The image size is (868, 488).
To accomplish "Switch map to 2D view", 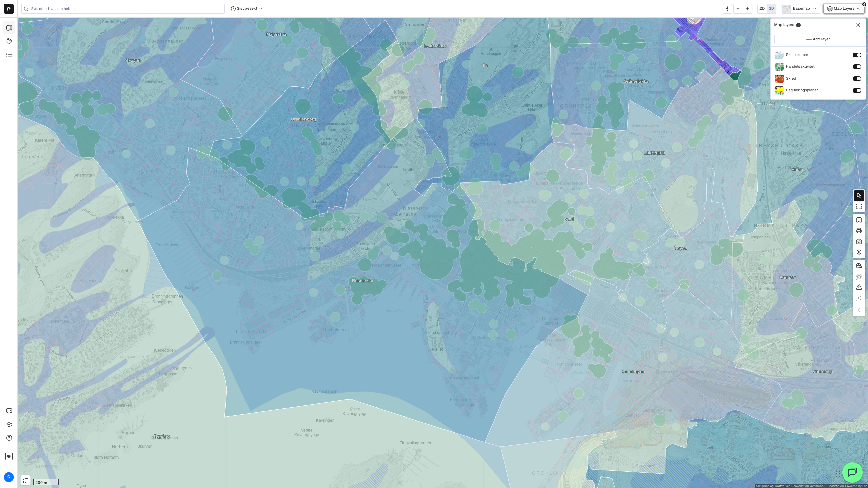I will [762, 9].
